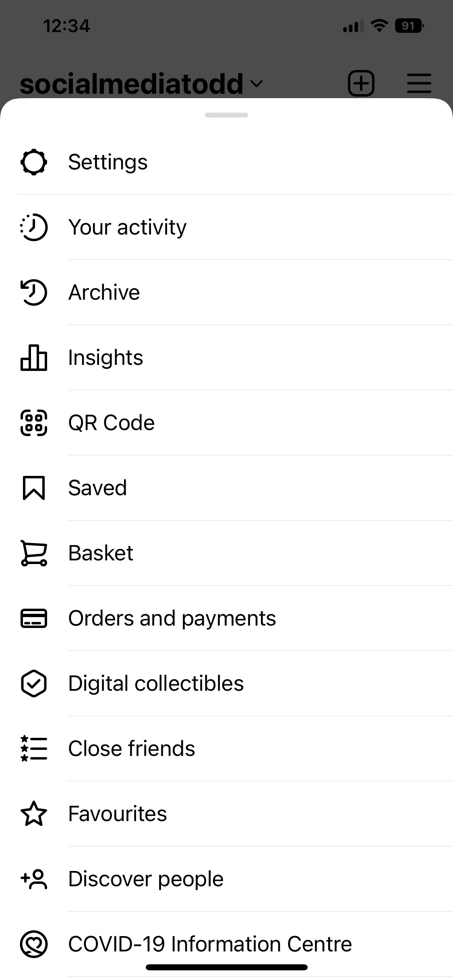
Task: Tap the Insights bar chart icon
Action: tap(34, 358)
